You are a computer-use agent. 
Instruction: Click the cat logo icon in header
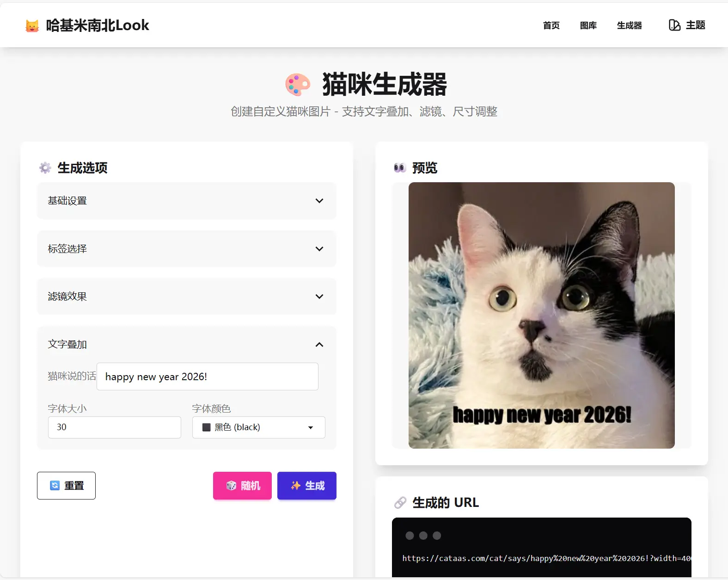(x=32, y=26)
